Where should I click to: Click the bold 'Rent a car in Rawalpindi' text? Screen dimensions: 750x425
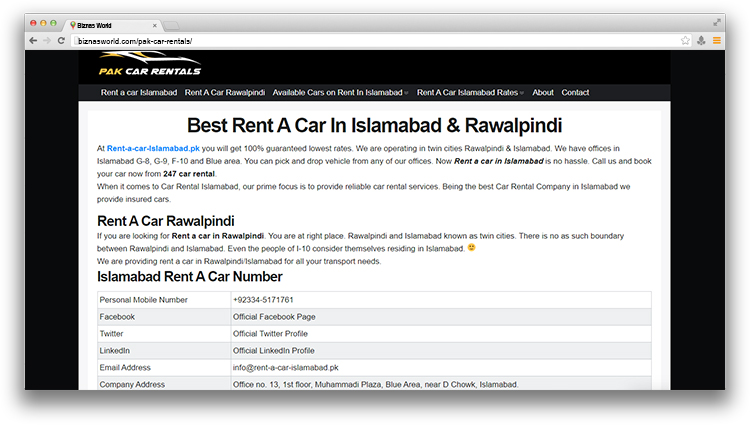[x=218, y=236]
